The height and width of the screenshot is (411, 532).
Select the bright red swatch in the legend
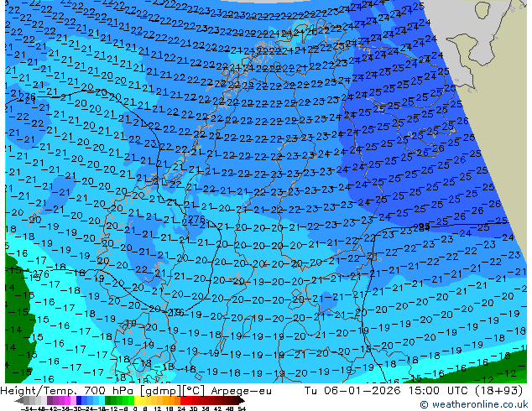point(183,400)
